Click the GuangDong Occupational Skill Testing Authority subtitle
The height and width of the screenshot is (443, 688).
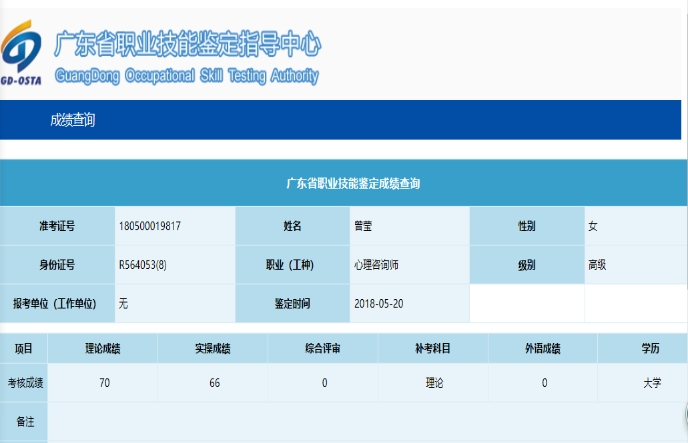click(186, 76)
